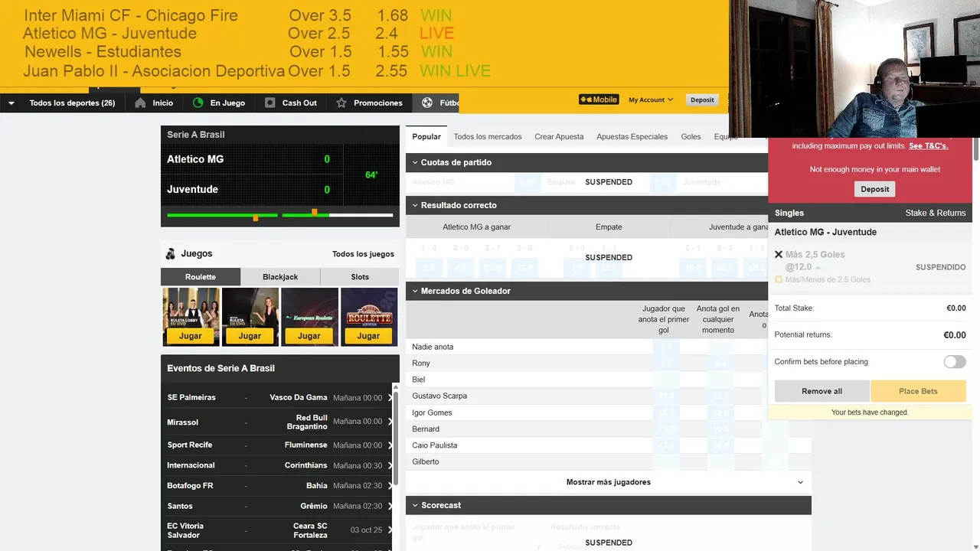Click the Fútbol soccer ball icon
980x551 pixels.
point(427,103)
